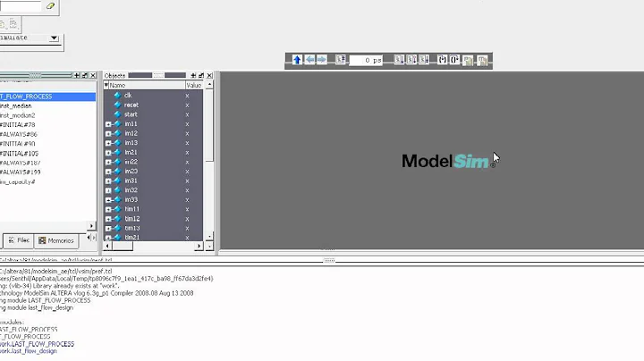The width and height of the screenshot is (644, 361).
Task: Click the triangle sort toggle beside Name
Action: [x=106, y=85]
